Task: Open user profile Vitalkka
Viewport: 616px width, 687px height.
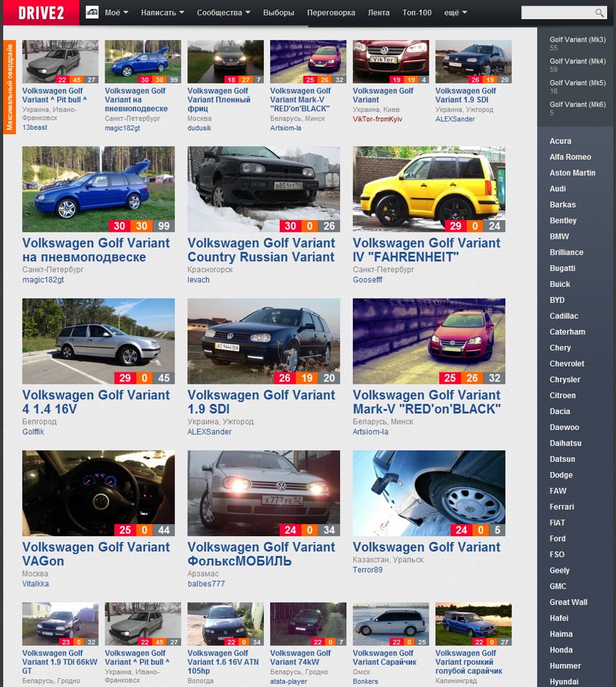Action: [35, 584]
